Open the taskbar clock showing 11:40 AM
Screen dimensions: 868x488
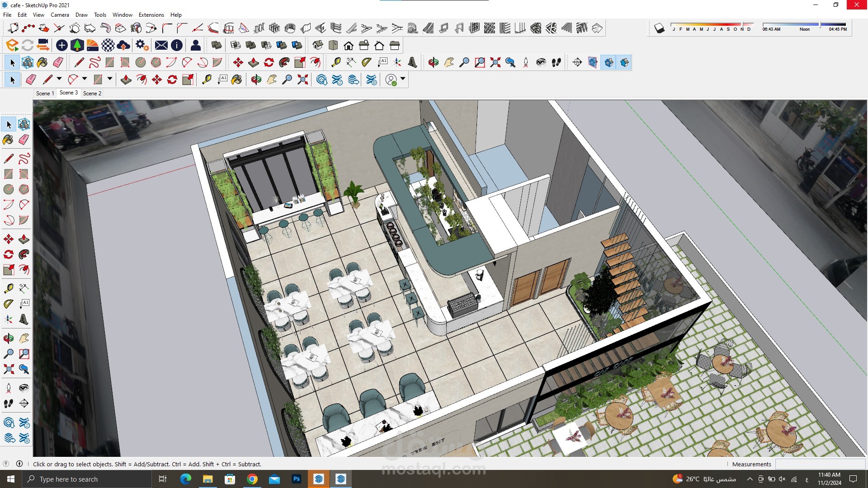(x=829, y=479)
